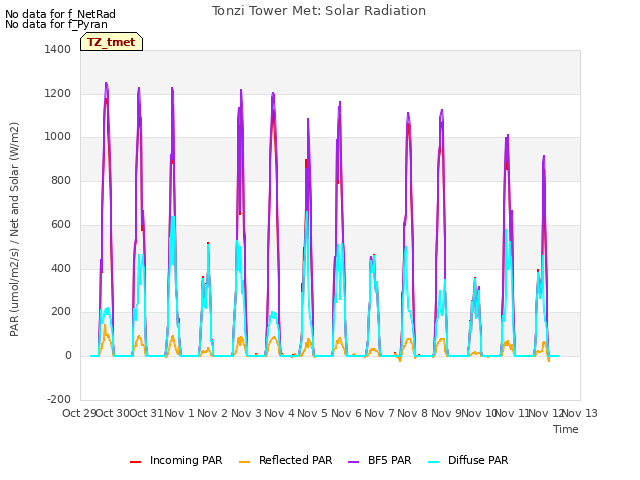Click the 1000 y-axis tick label
Image resolution: width=640 pixels, height=480 pixels.
pos(58,137)
